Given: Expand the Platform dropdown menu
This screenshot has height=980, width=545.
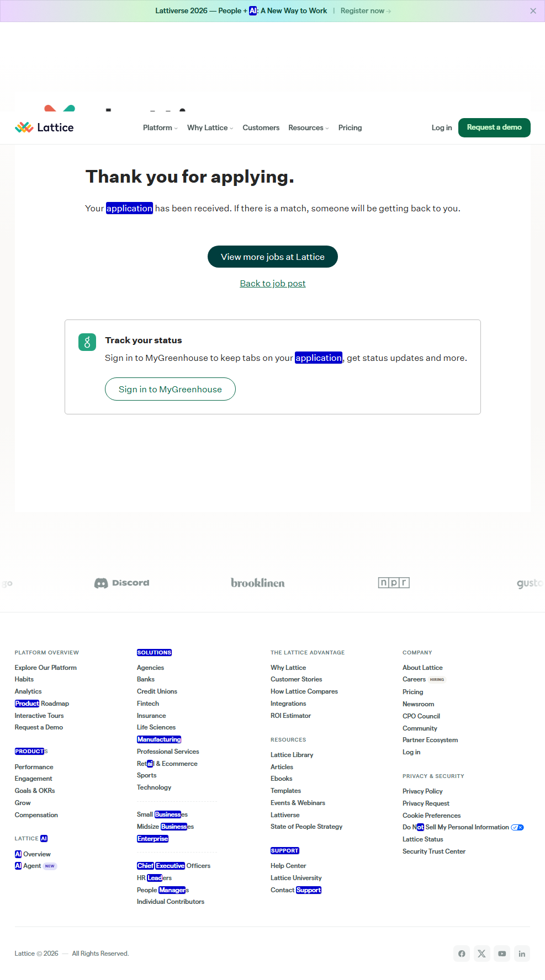Looking at the screenshot, I should pyautogui.click(x=160, y=127).
